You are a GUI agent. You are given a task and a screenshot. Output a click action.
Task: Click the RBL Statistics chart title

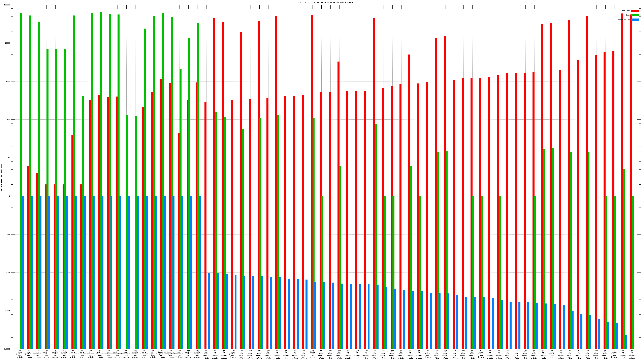tap(325, 2)
